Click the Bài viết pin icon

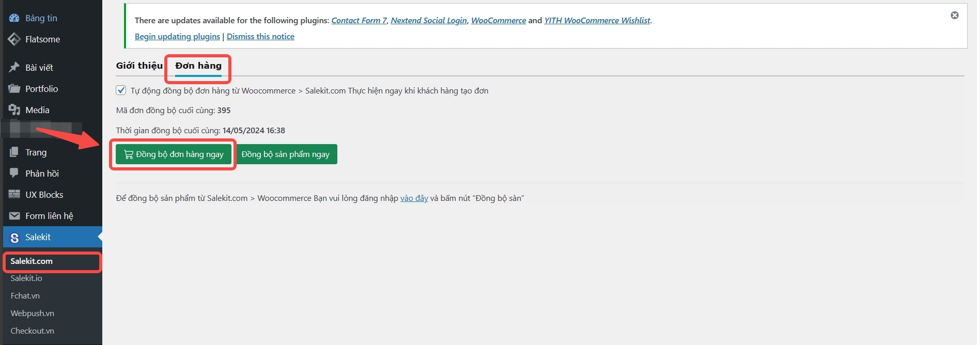click(x=14, y=68)
